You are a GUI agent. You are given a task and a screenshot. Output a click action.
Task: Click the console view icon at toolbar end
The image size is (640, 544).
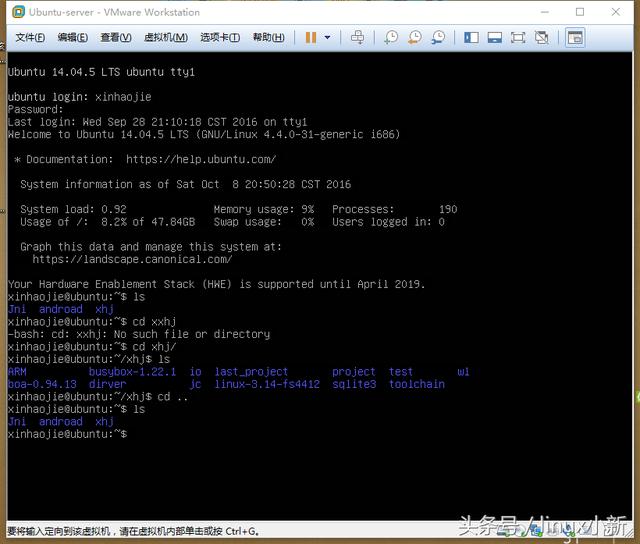click(574, 37)
